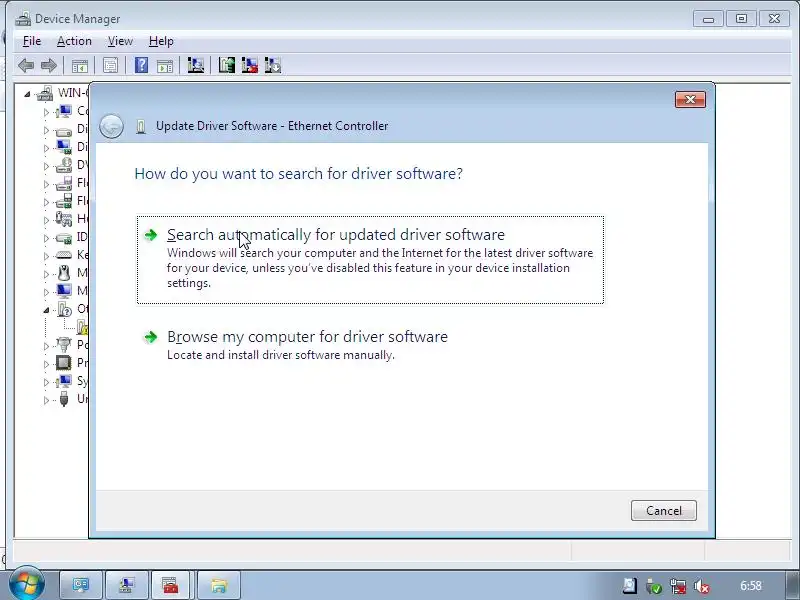The image size is (800, 600).
Task: Expand the Disk drives category triangle
Action: click(46, 130)
